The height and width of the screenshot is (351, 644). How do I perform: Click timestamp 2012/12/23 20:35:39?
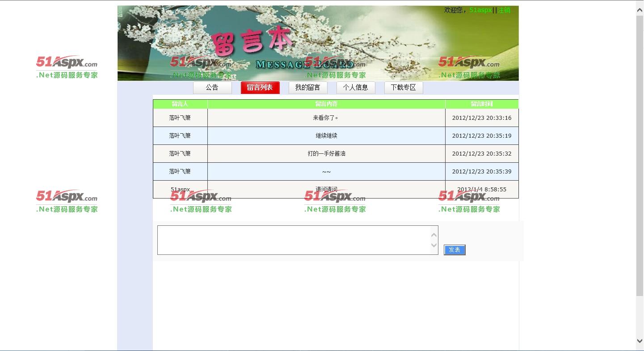coord(482,171)
